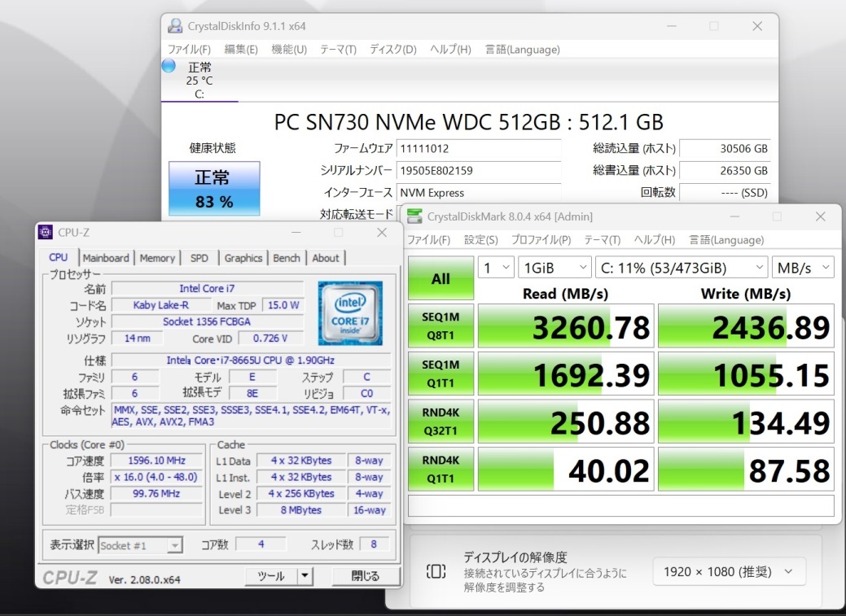Click the CrystalDiskMark title bar app icon

415,216
